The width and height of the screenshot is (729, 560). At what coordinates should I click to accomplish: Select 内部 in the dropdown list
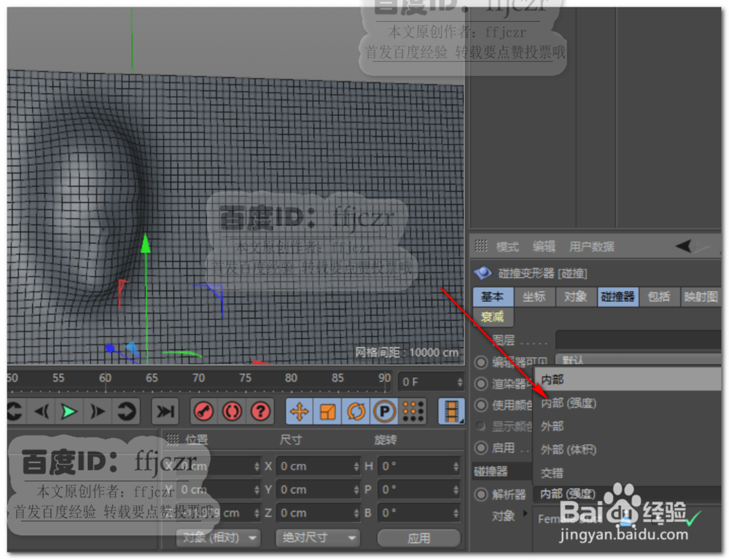[628, 380]
